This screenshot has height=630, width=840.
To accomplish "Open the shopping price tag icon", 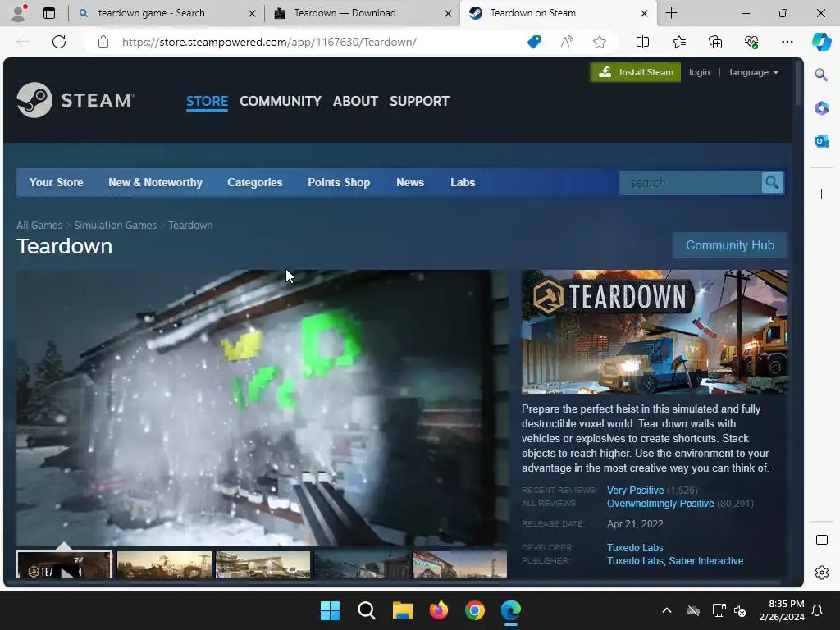I will [534, 42].
